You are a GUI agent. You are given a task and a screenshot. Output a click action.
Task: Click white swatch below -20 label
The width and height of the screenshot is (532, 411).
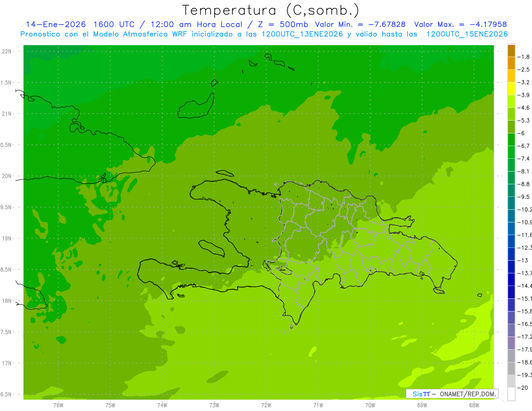tap(511, 394)
